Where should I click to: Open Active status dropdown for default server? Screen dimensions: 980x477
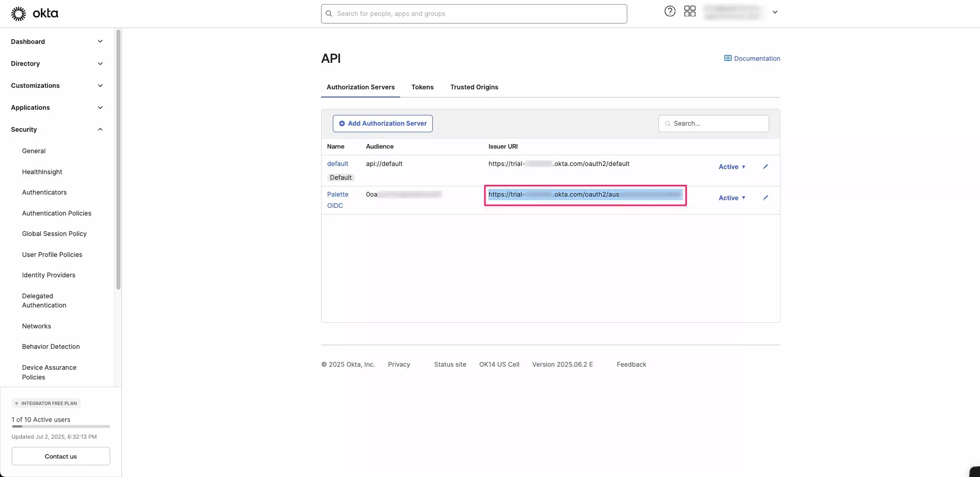732,166
